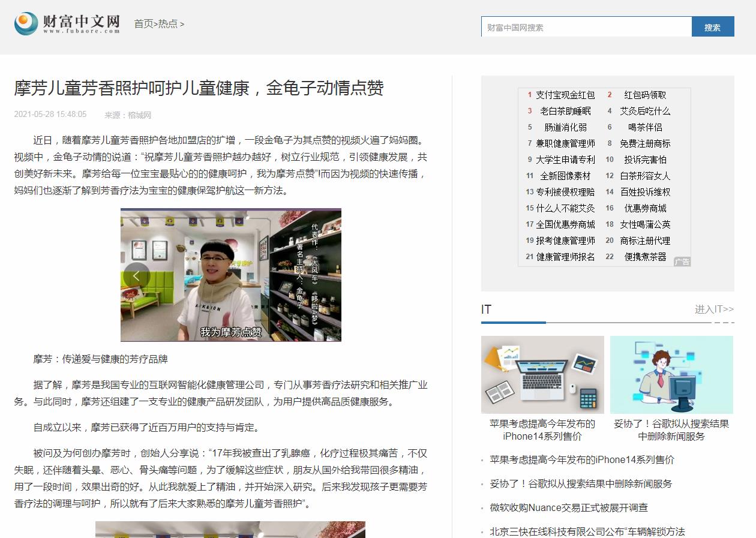Open the 微软收购Nuance交易正式被展开调查 link

pos(569,507)
